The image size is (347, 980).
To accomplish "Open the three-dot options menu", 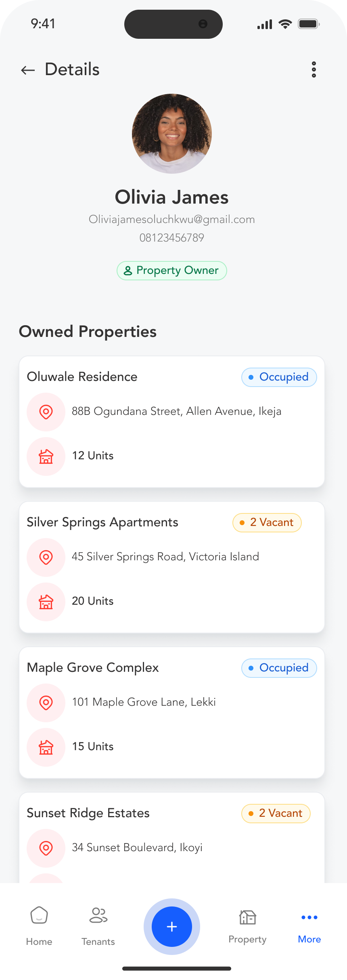I will 314,69.
